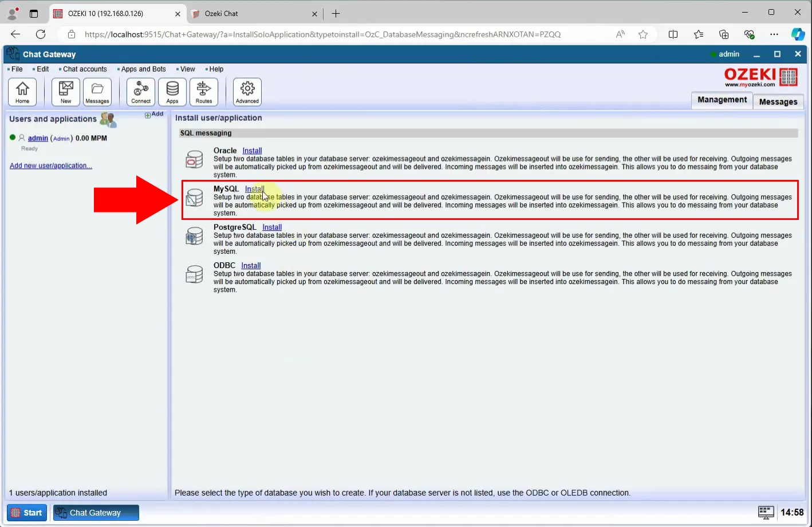
Task: Open the admin user link
Action: tap(38, 138)
